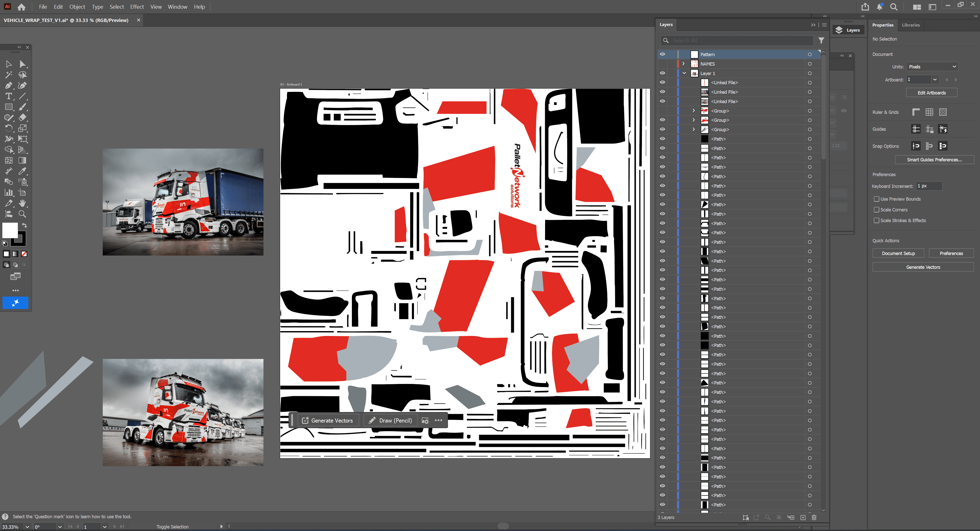The image size is (980, 531).
Task: Open the Units dropdown
Action: [932, 67]
